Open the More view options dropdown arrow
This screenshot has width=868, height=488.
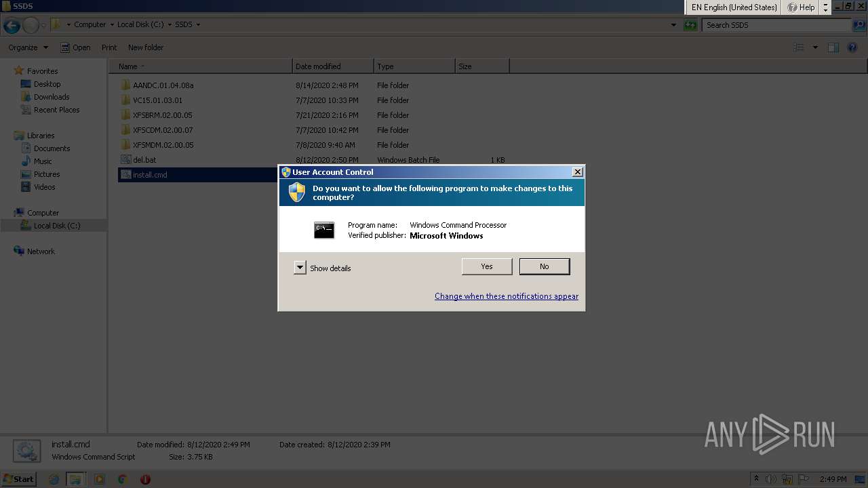click(x=815, y=47)
